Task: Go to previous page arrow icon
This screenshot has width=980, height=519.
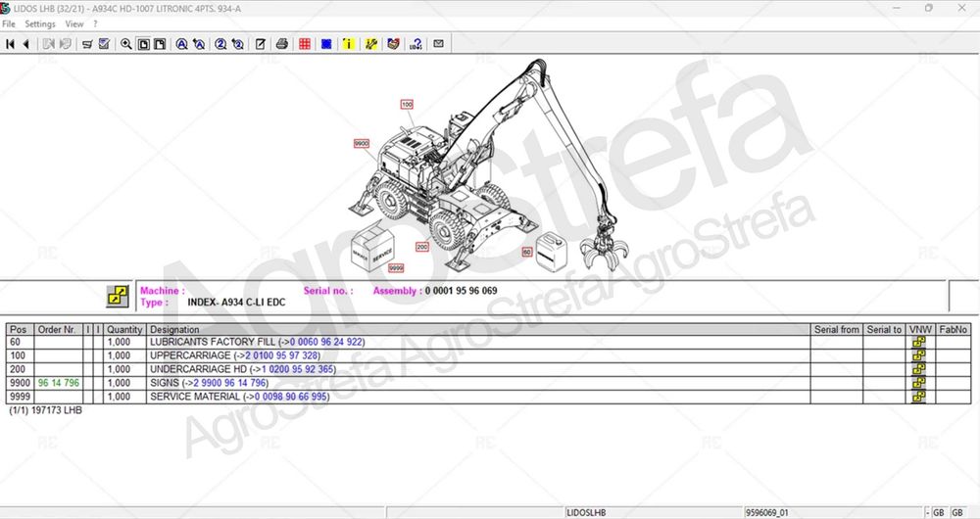Action: click(x=26, y=44)
